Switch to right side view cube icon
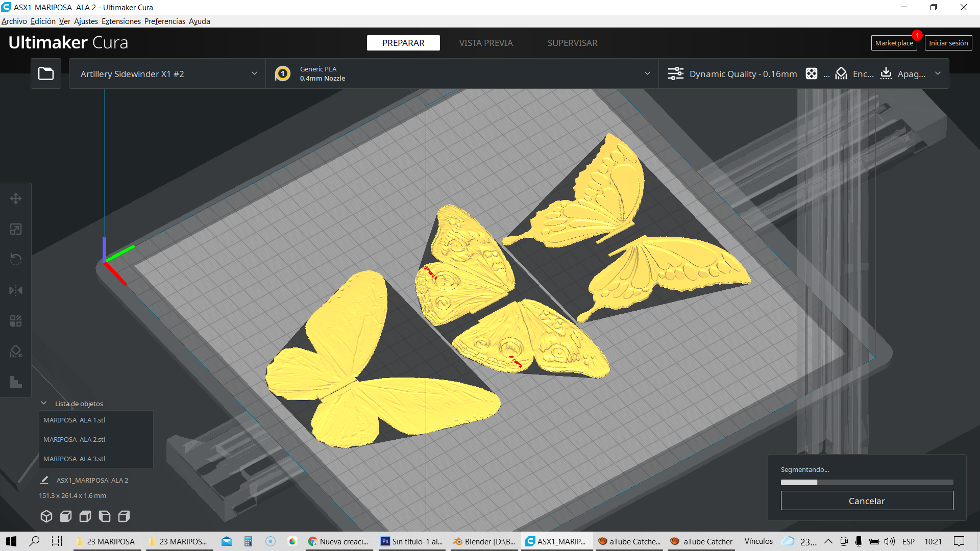 click(124, 516)
